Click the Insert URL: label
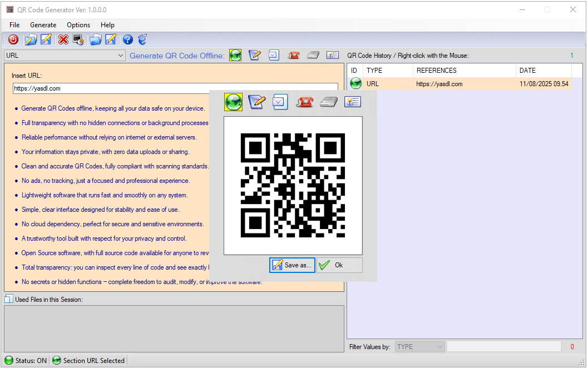The width and height of the screenshot is (588, 368). 26,76
